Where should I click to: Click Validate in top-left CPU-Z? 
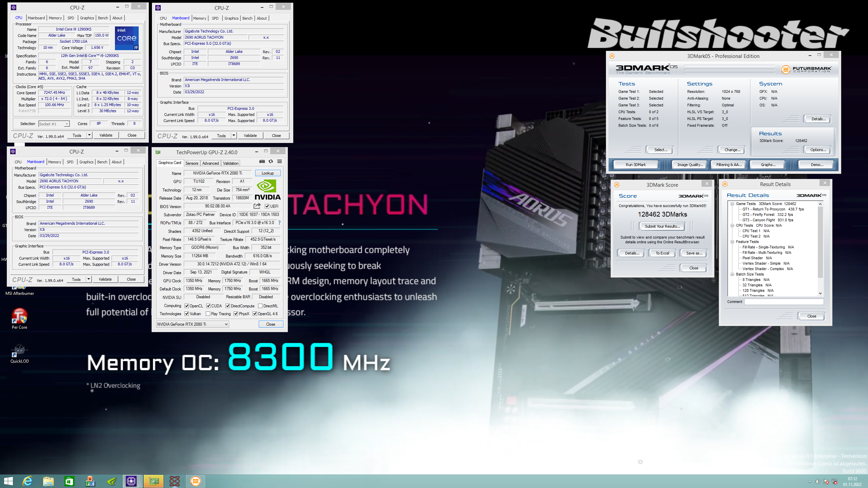pyautogui.click(x=106, y=135)
